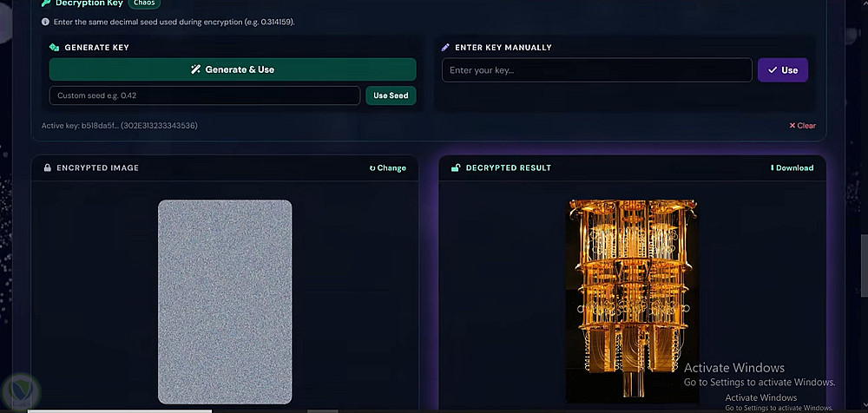Click the lock icon beside Encrypted Image
Screen dimensions: 868x413
coord(48,167)
